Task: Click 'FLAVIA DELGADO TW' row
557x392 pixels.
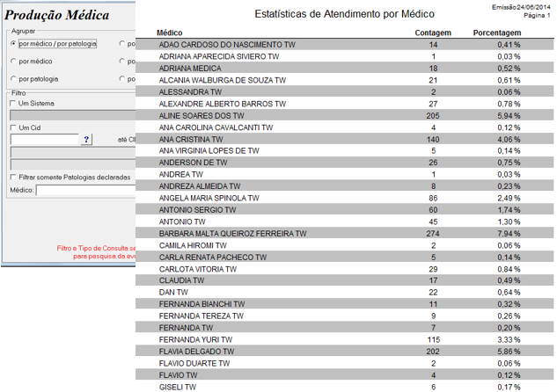Action: 344,352
